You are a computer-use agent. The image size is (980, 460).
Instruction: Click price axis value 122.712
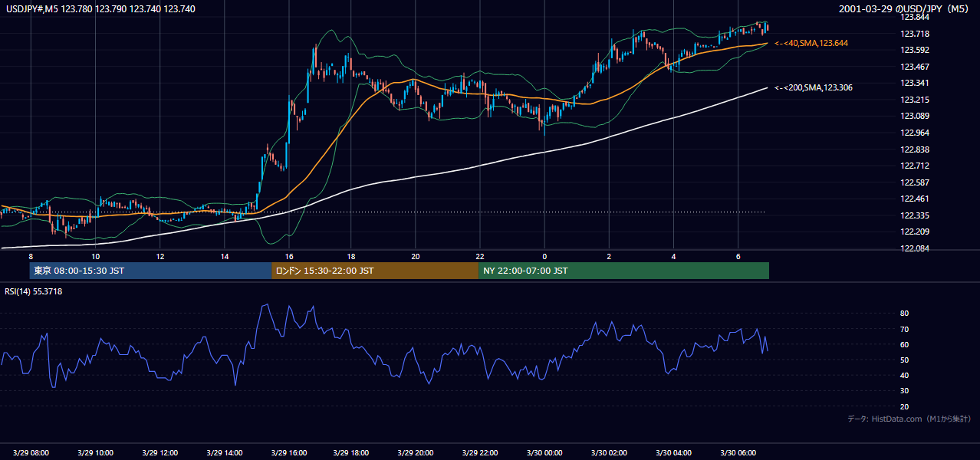[x=916, y=166]
